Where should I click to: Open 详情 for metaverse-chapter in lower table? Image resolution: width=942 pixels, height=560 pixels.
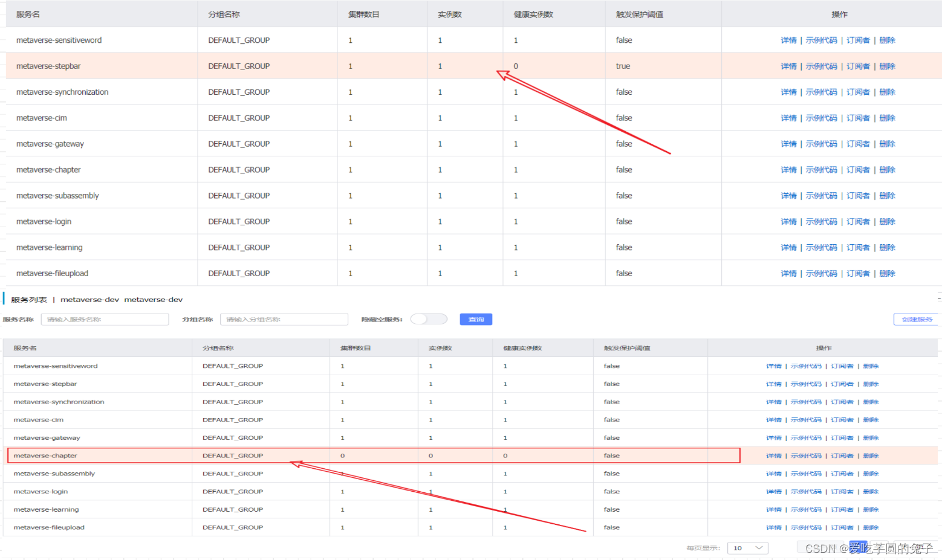tap(773, 455)
